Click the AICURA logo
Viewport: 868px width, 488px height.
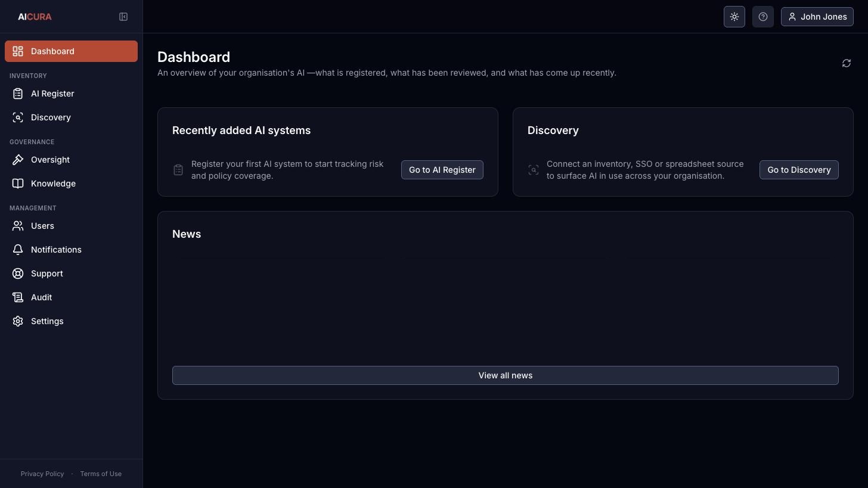(x=35, y=17)
